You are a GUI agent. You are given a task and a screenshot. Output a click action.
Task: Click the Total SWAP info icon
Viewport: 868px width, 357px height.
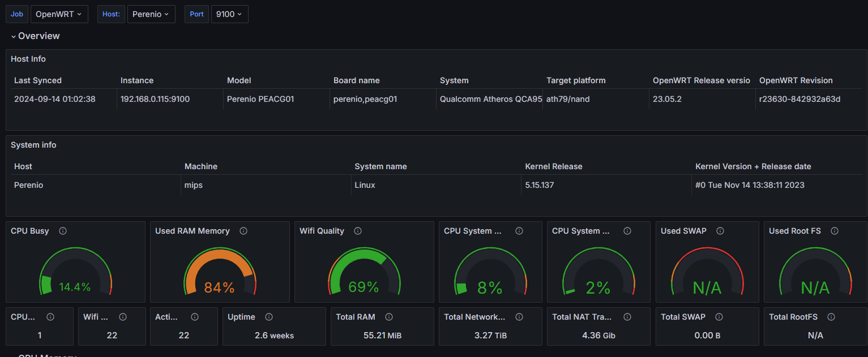pos(719,317)
